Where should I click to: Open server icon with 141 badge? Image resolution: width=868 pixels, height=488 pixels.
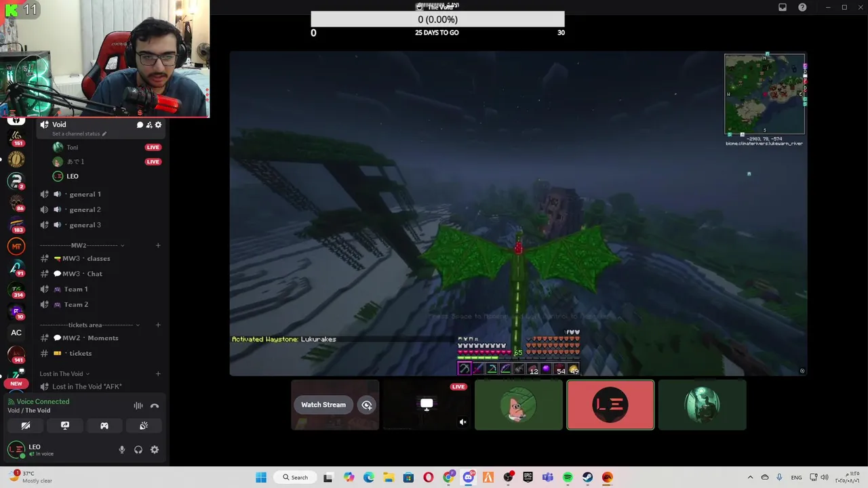[16, 354]
